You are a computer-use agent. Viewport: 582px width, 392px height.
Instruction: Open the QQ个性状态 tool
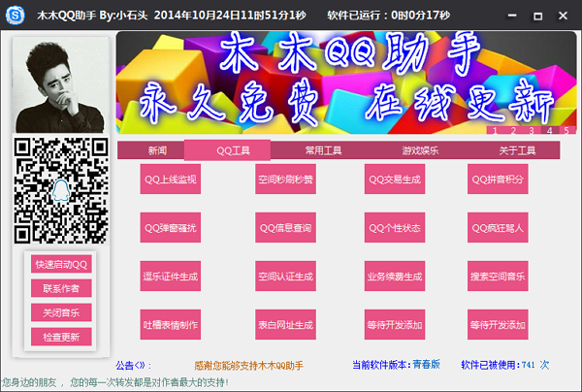[395, 228]
